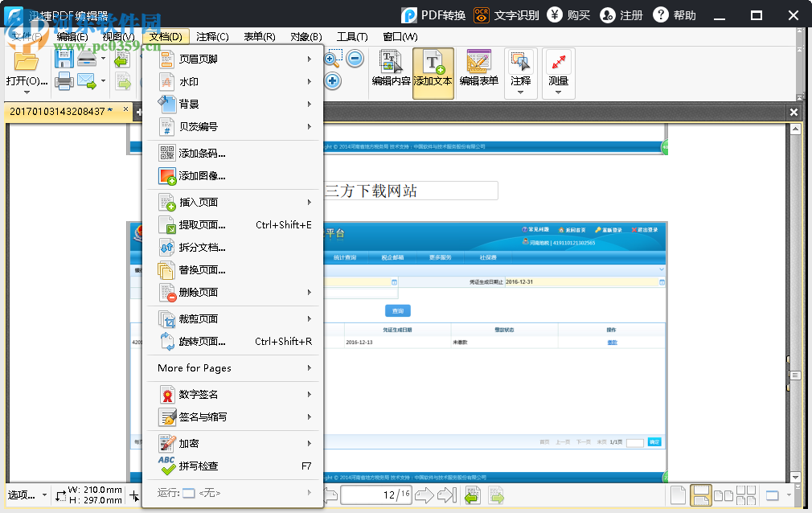The height and width of the screenshot is (513, 812).
Task: Print the file via the printer icon
Action: click(63, 82)
